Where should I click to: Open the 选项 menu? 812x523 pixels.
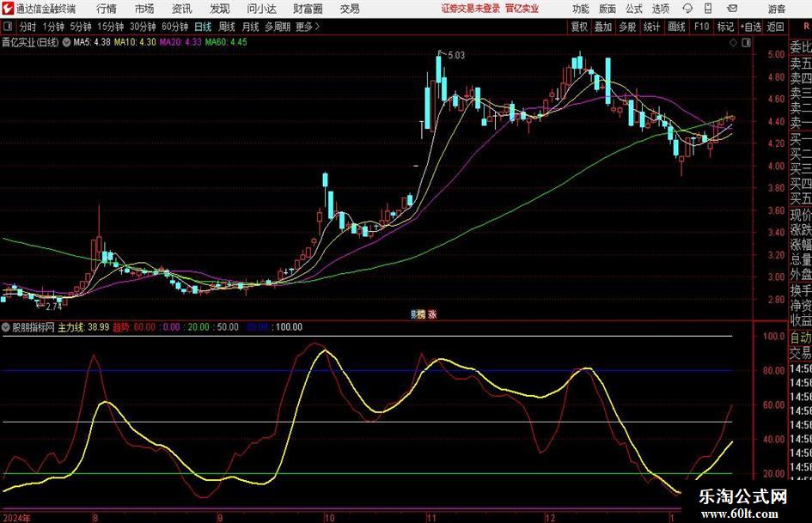coord(660,9)
